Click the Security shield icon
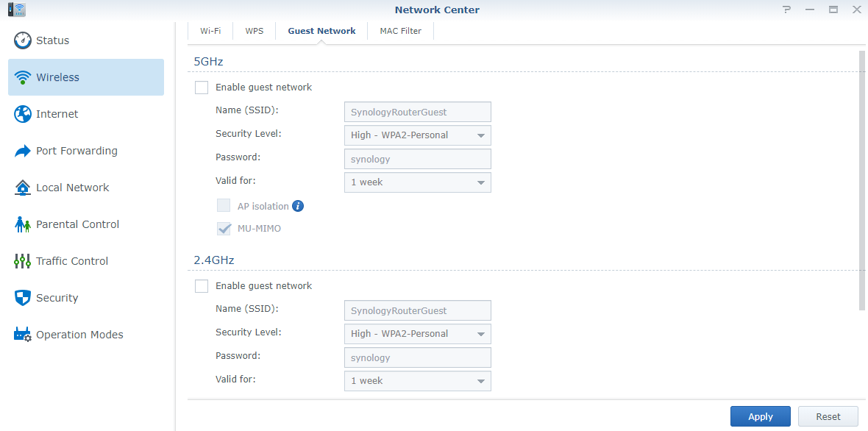 pyautogui.click(x=23, y=298)
